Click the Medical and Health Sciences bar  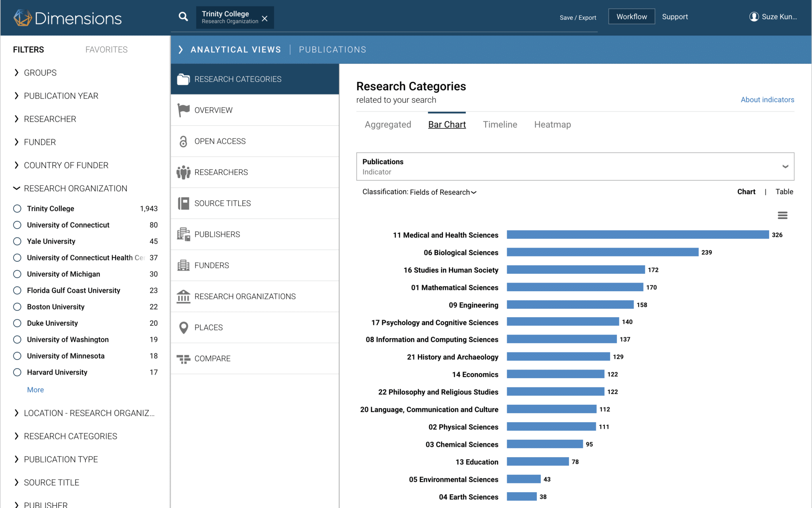tap(638, 235)
